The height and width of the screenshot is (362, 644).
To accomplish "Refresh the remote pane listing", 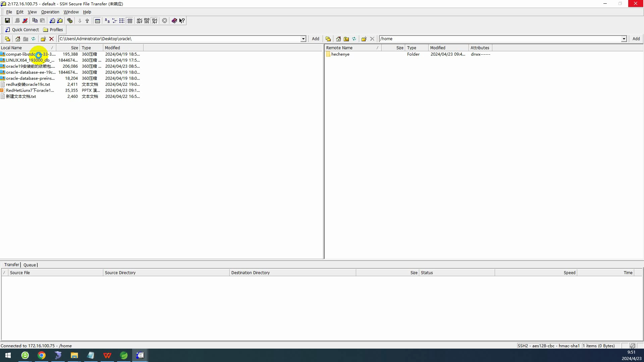I will (354, 39).
